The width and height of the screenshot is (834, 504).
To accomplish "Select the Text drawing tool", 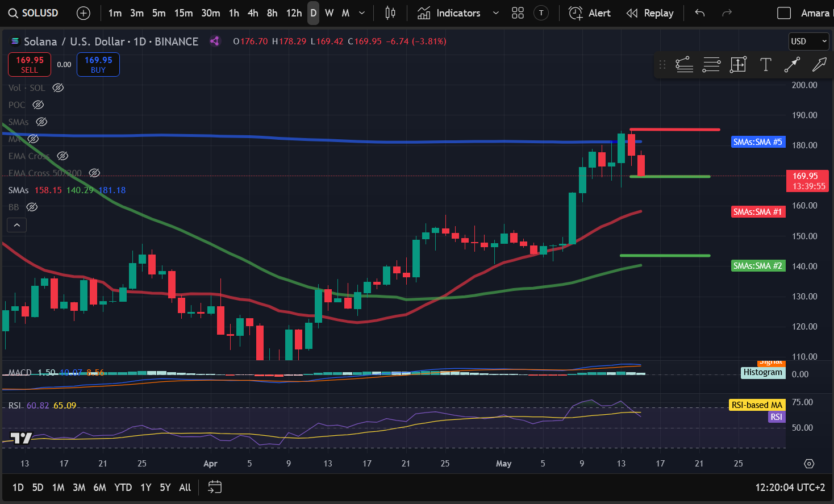I will 766,65.
